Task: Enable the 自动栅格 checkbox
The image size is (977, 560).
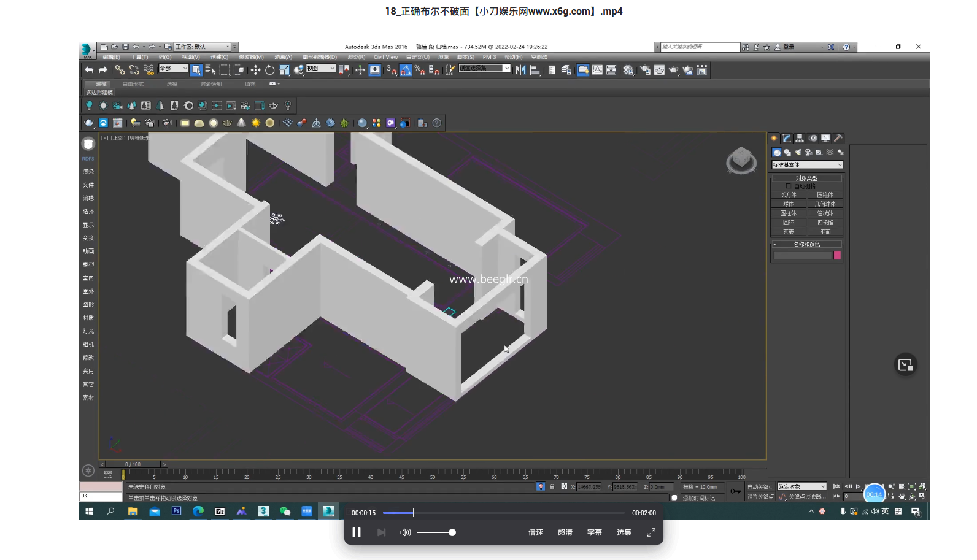Action: pyautogui.click(x=789, y=186)
